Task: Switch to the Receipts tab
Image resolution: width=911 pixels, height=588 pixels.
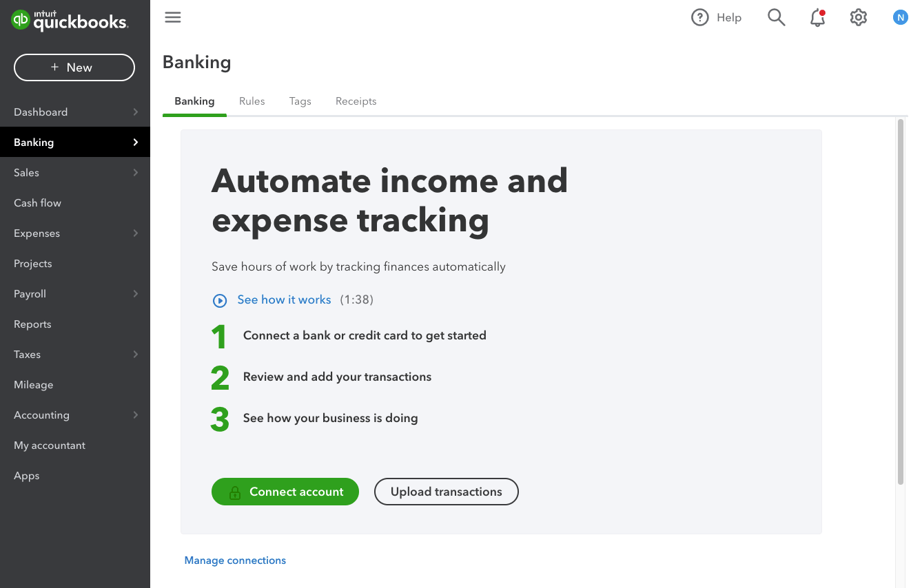Action: (356, 101)
